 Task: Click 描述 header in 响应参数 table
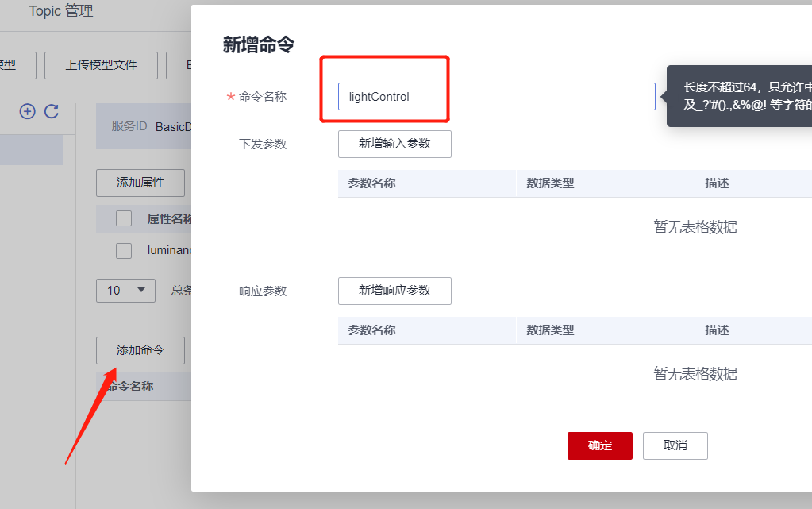click(x=717, y=330)
